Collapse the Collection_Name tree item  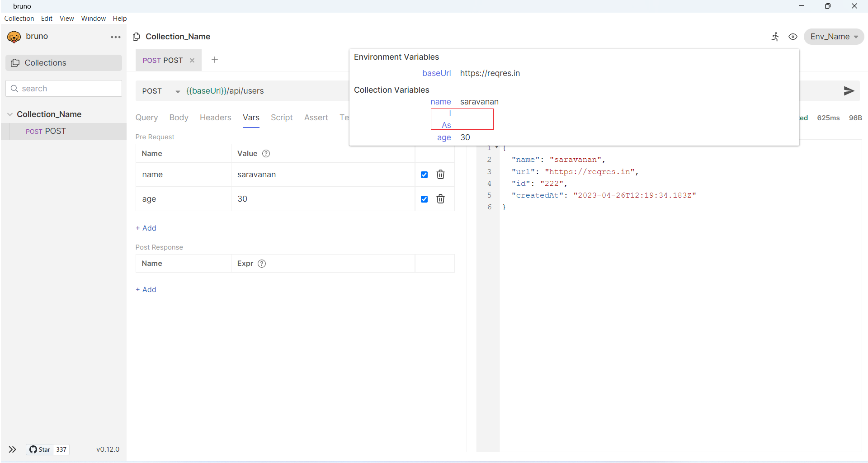pos(9,114)
